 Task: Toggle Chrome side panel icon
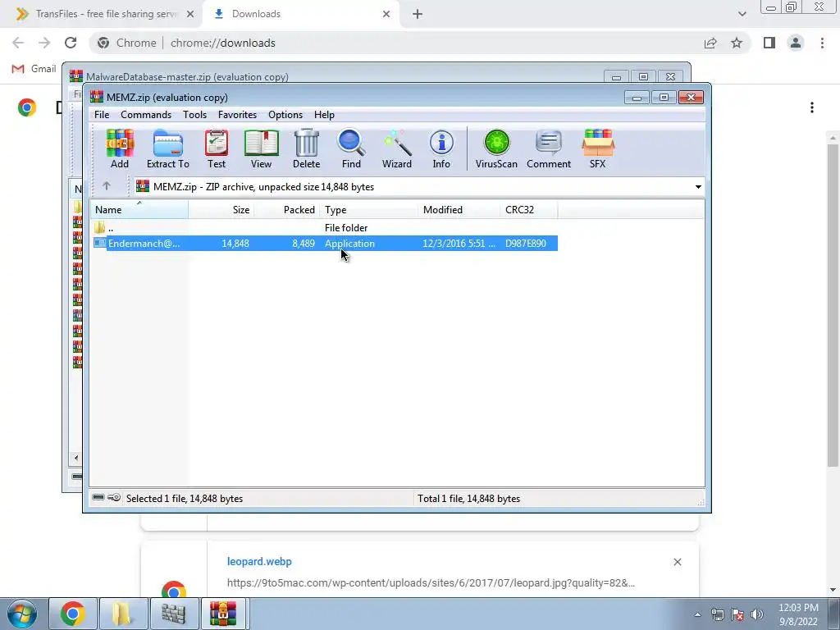769,43
